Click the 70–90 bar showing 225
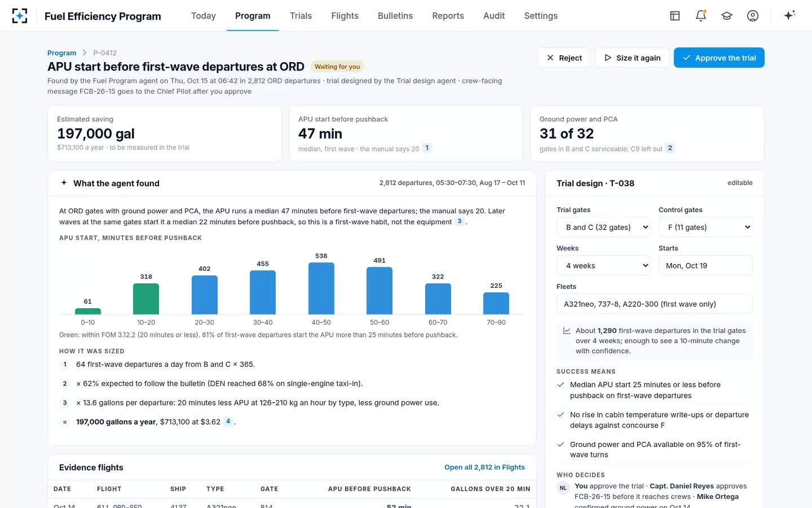 pos(496,303)
